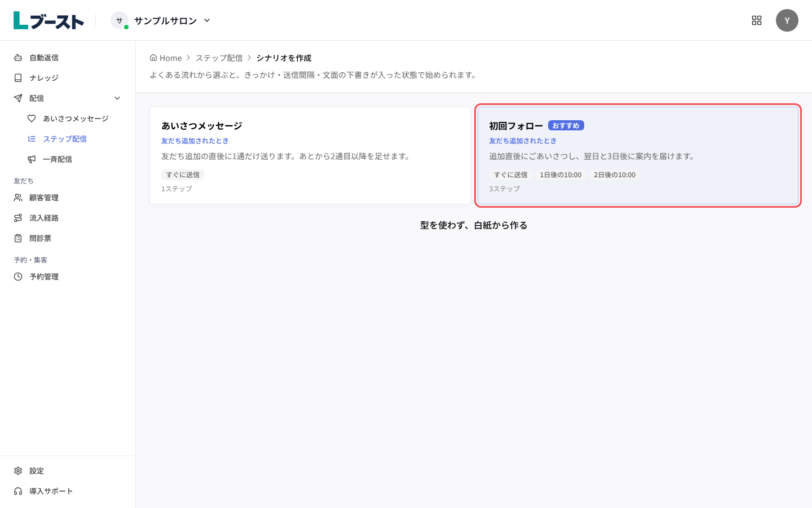Click the Home icon in breadcrumb

(x=153, y=58)
